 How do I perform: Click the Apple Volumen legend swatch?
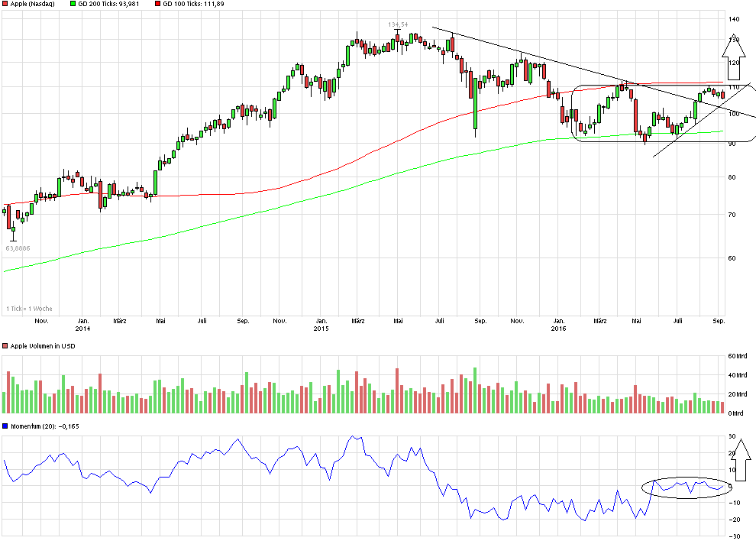coord(5,346)
